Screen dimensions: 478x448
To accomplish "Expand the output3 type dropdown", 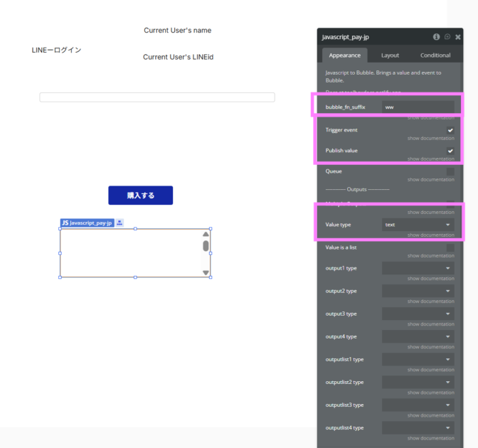I will [418, 314].
